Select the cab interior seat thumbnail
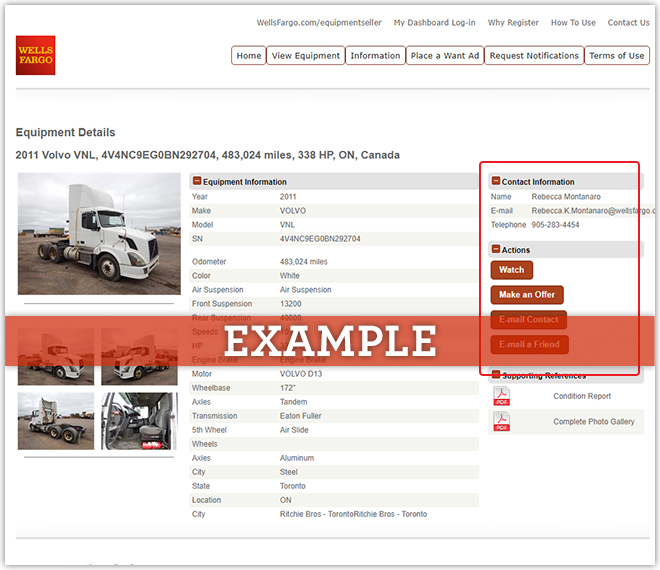 click(x=139, y=421)
